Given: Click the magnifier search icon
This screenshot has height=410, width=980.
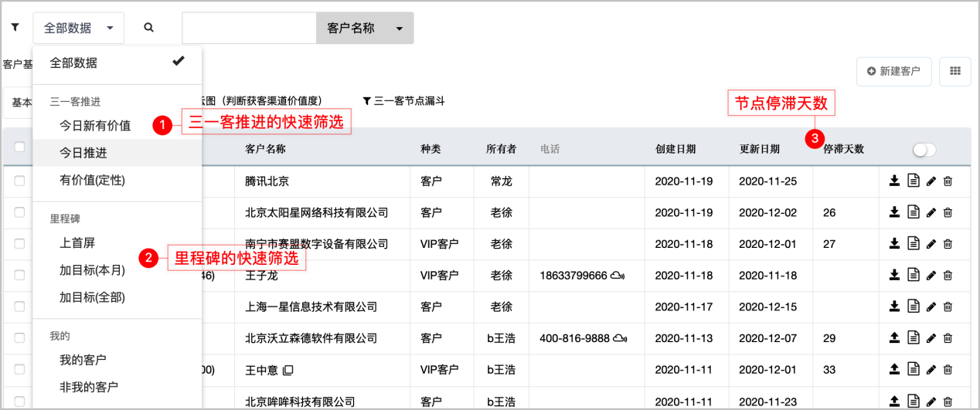Looking at the screenshot, I should [148, 27].
